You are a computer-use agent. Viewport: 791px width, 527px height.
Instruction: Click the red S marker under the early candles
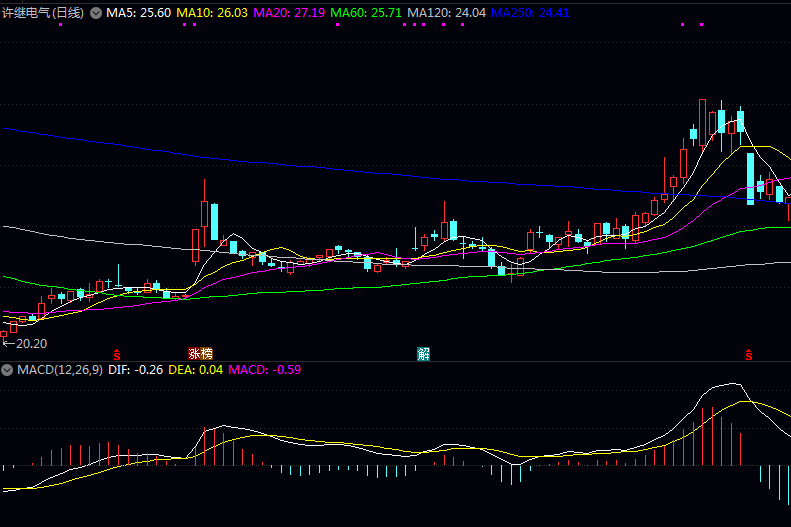click(x=117, y=355)
